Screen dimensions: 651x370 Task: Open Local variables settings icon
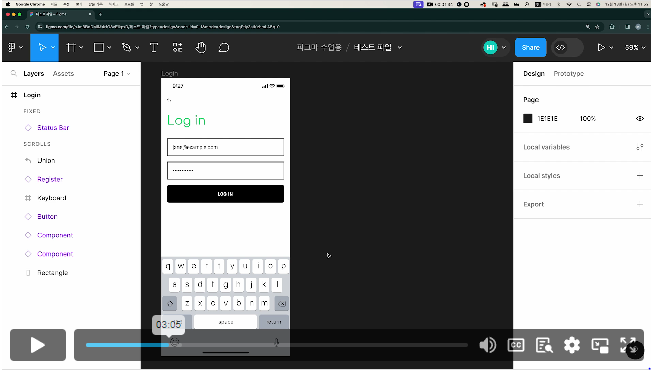(x=640, y=147)
